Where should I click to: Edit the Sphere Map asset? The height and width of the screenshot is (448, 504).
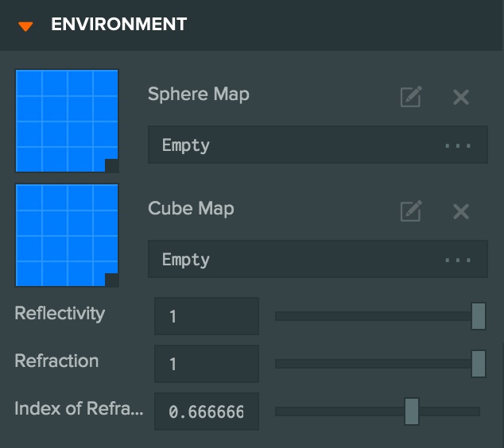(x=410, y=98)
